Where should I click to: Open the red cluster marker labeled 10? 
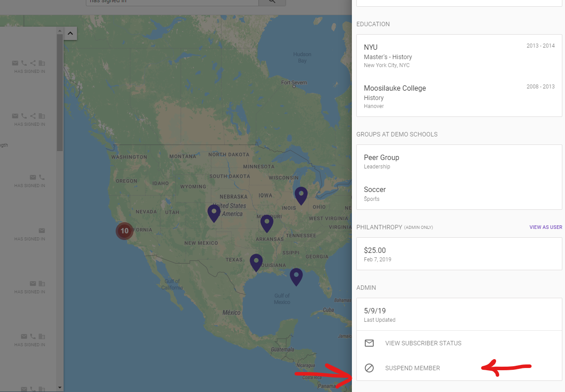[x=124, y=231]
